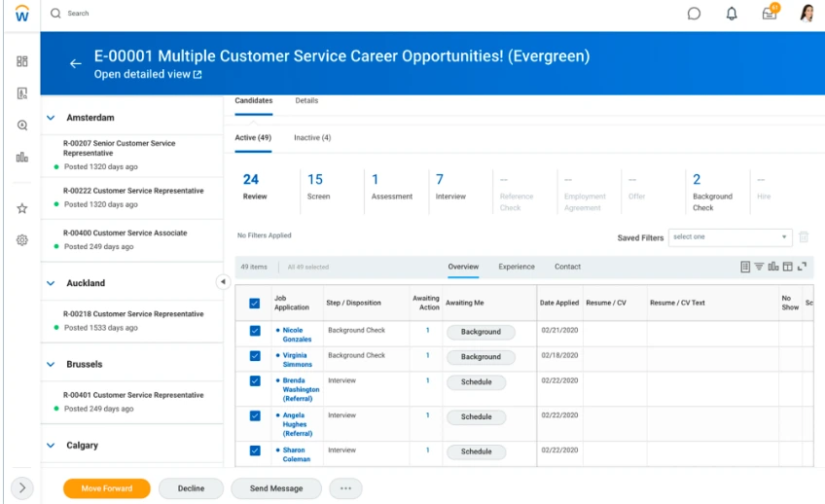
Task: Open Virginia Simmons application
Action: [x=298, y=360]
